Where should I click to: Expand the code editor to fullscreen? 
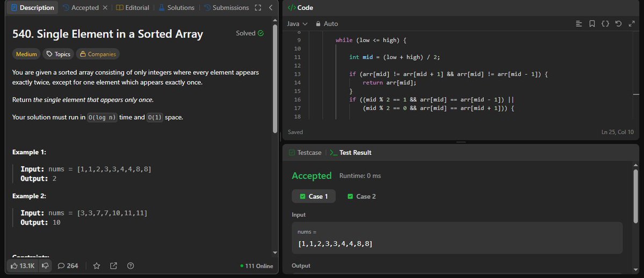click(x=632, y=24)
